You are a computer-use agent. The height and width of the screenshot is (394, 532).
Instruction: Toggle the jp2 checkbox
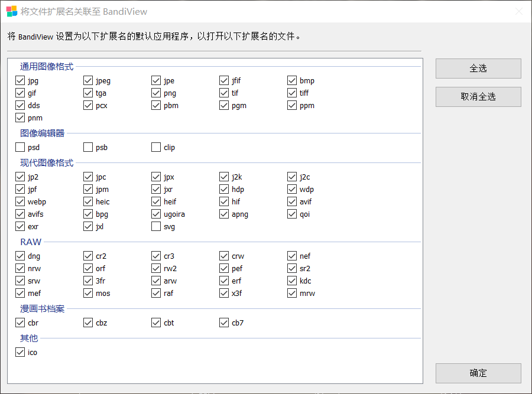coord(20,177)
